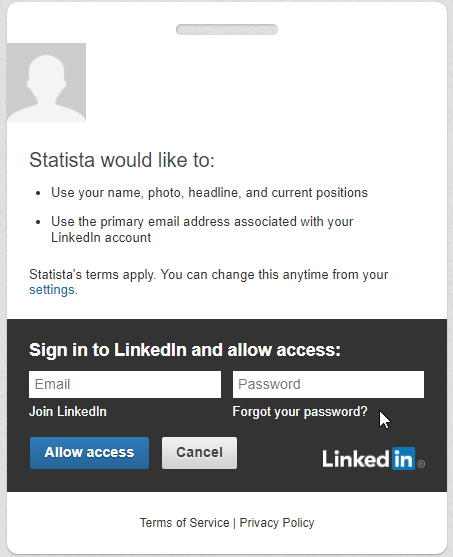453x557 pixels.
Task: Click the gray profile avatar placeholder
Action: pos(46,82)
